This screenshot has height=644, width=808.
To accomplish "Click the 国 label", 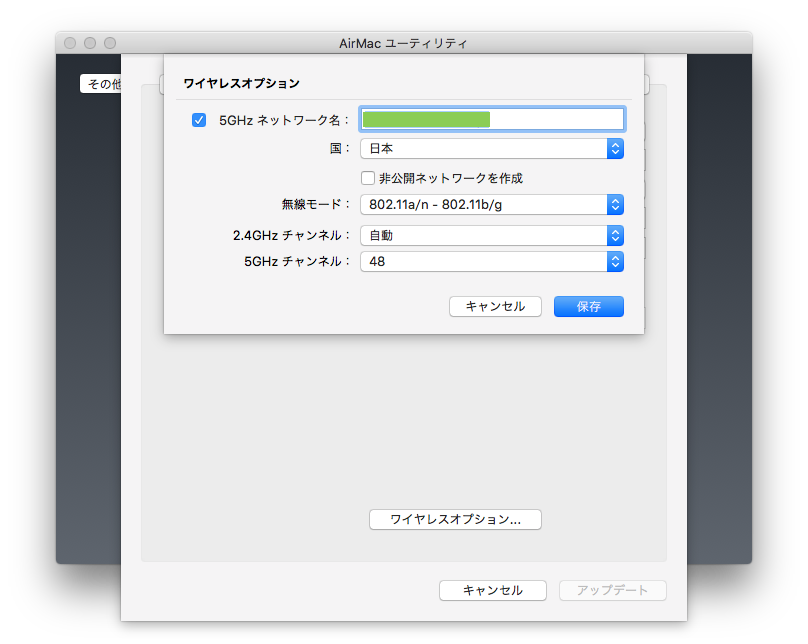I will [x=339, y=149].
